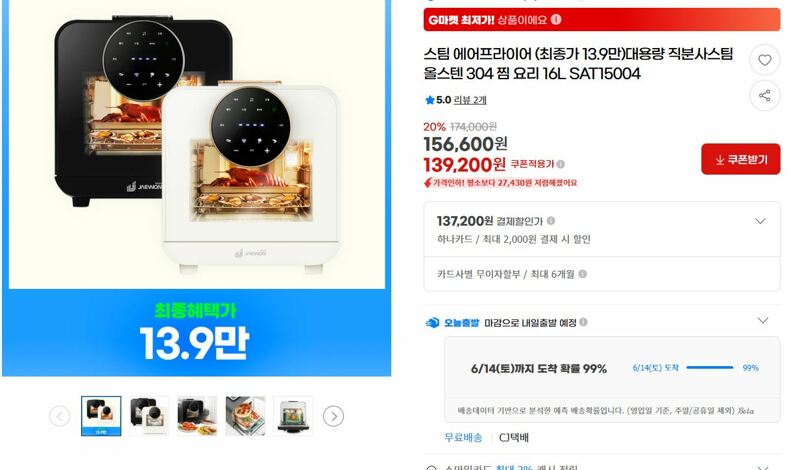The image size is (800, 470).
Task: Expand the 137,200원 결제할인가 section
Action: [760, 221]
